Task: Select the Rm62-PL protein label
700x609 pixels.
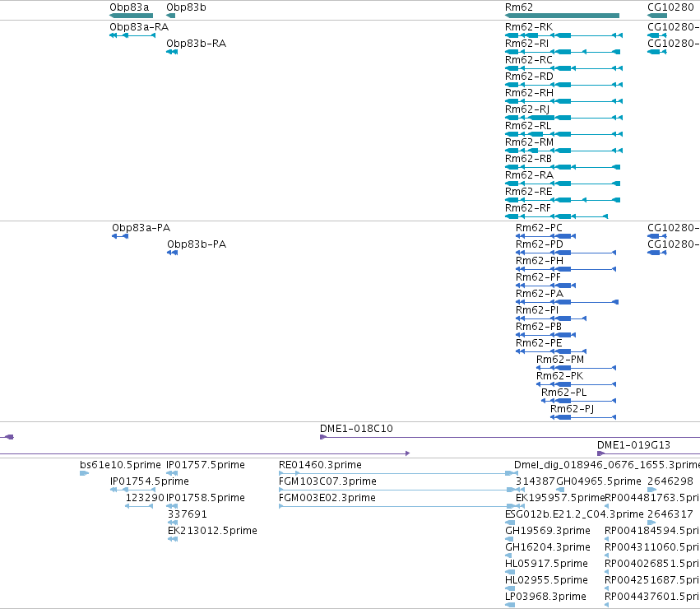Action: [563, 393]
